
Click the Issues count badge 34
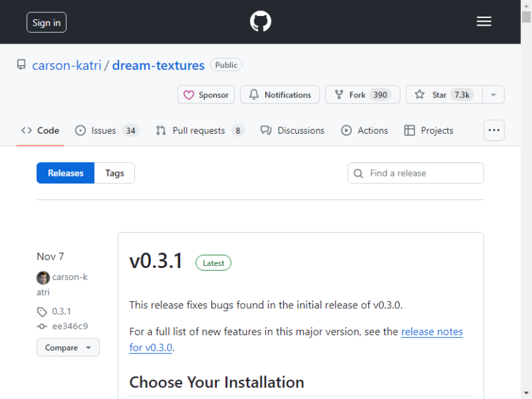coord(131,131)
